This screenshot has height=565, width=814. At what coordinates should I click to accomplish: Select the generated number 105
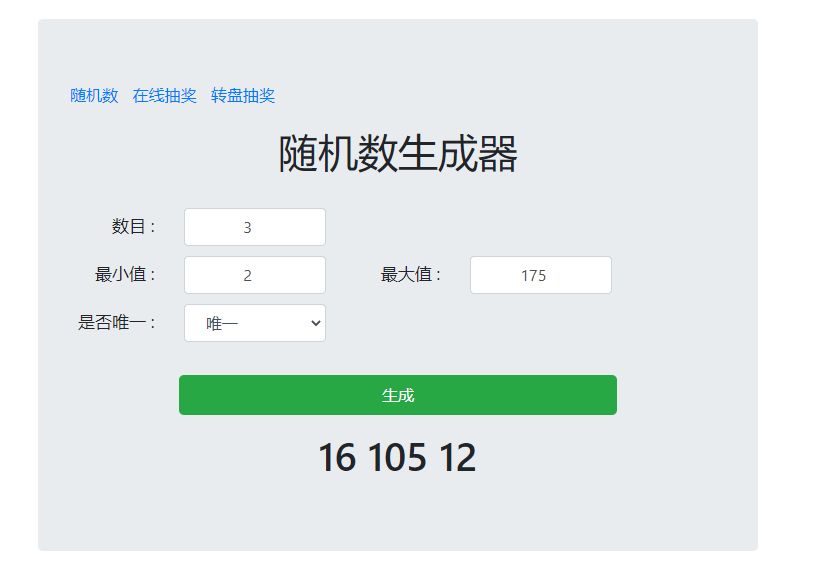(398, 458)
